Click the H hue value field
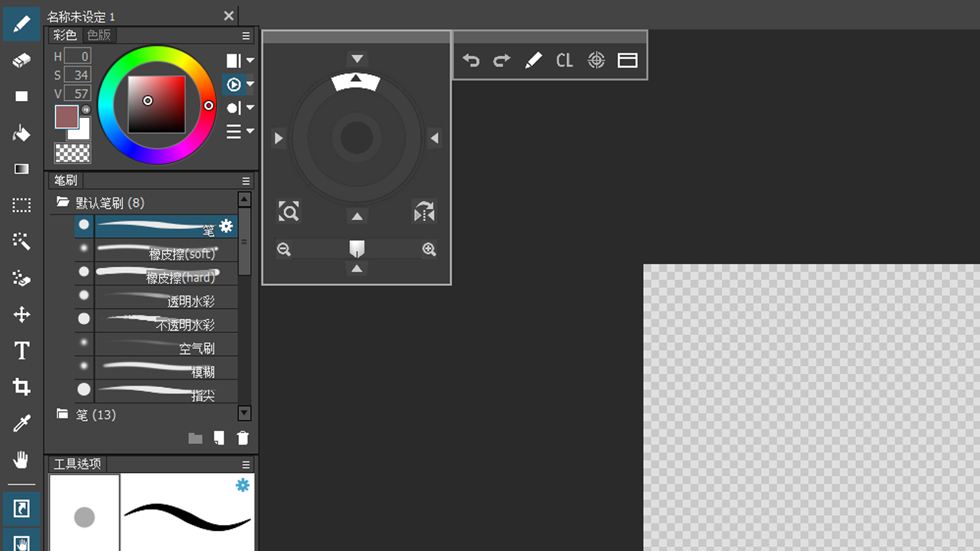980x551 pixels. click(77, 56)
